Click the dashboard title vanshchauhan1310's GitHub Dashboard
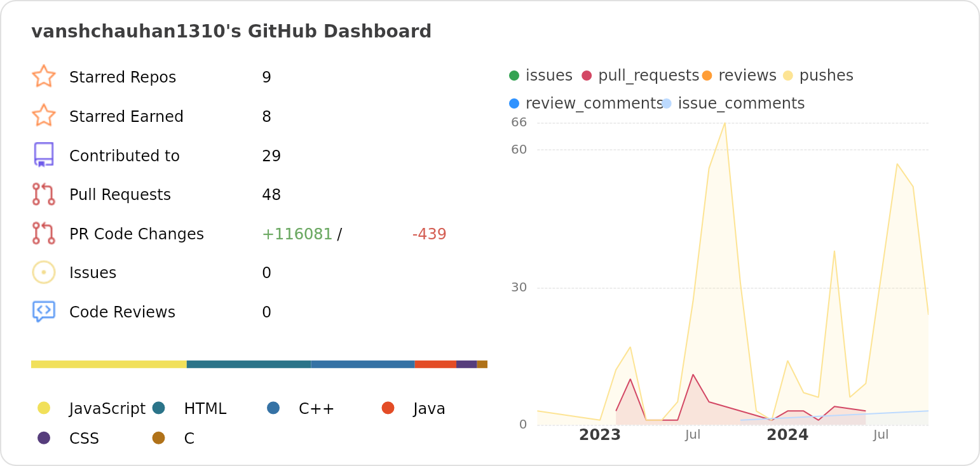The height and width of the screenshot is (466, 980). point(231,31)
